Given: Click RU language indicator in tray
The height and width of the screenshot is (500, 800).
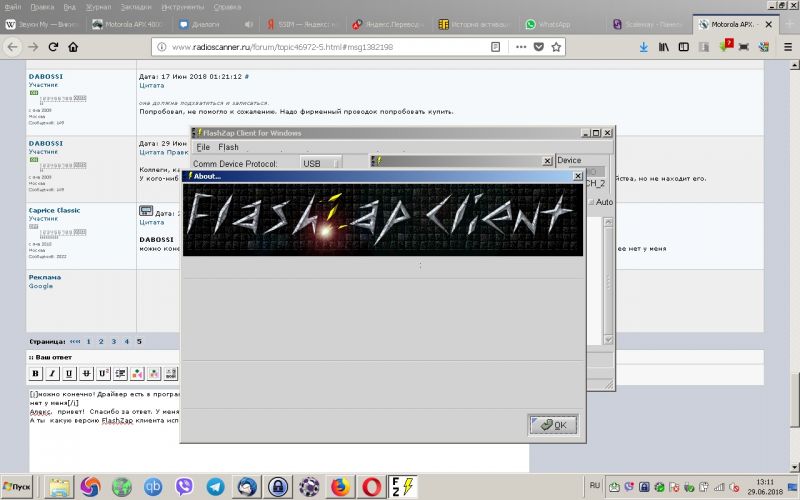Looking at the screenshot, I should point(595,486).
